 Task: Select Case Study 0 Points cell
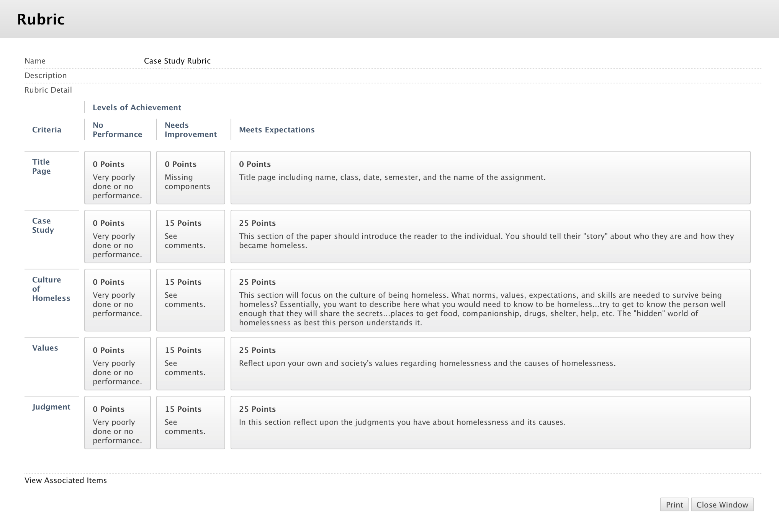117,237
